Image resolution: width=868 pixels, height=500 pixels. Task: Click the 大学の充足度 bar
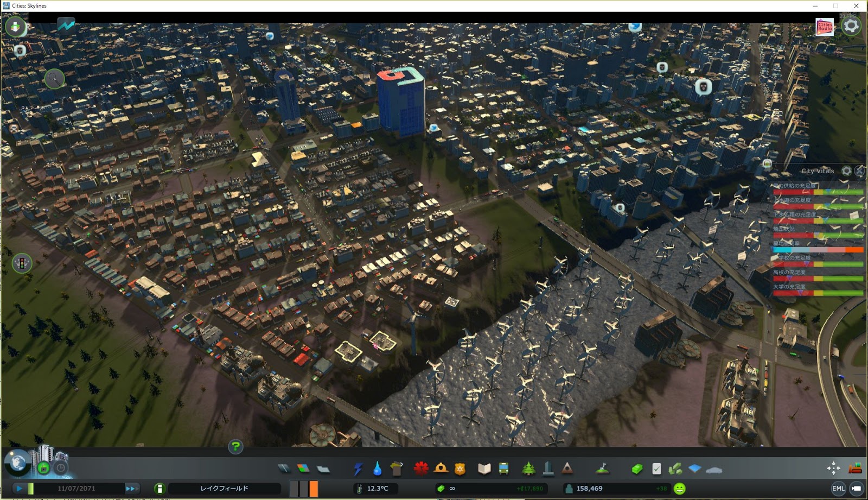pos(818,293)
